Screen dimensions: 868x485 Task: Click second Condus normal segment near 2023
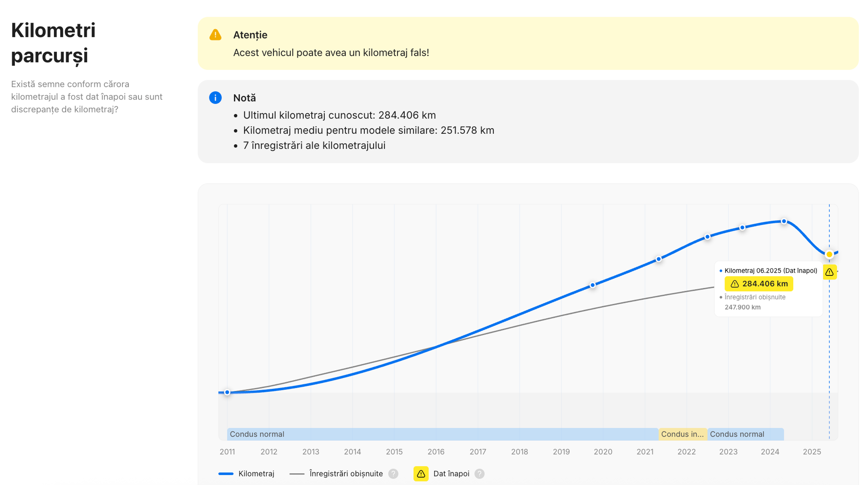pyautogui.click(x=745, y=434)
